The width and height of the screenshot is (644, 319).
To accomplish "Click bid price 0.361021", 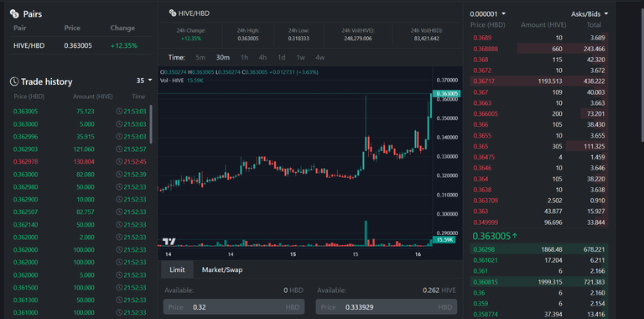I will point(485,260).
